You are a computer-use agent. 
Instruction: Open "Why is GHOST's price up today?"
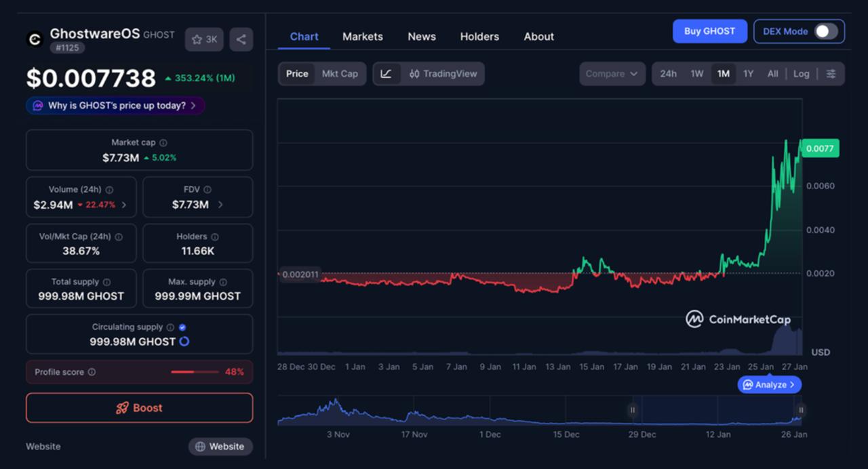[115, 106]
